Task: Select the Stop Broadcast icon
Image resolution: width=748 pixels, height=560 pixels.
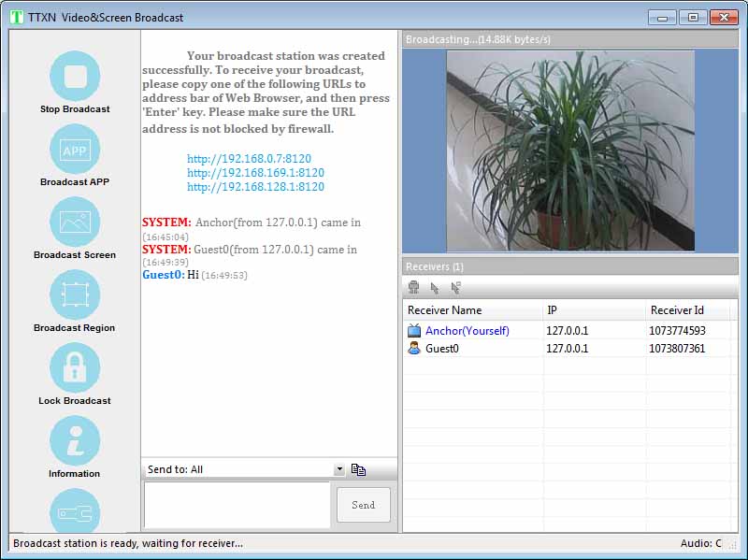Action: (x=73, y=73)
